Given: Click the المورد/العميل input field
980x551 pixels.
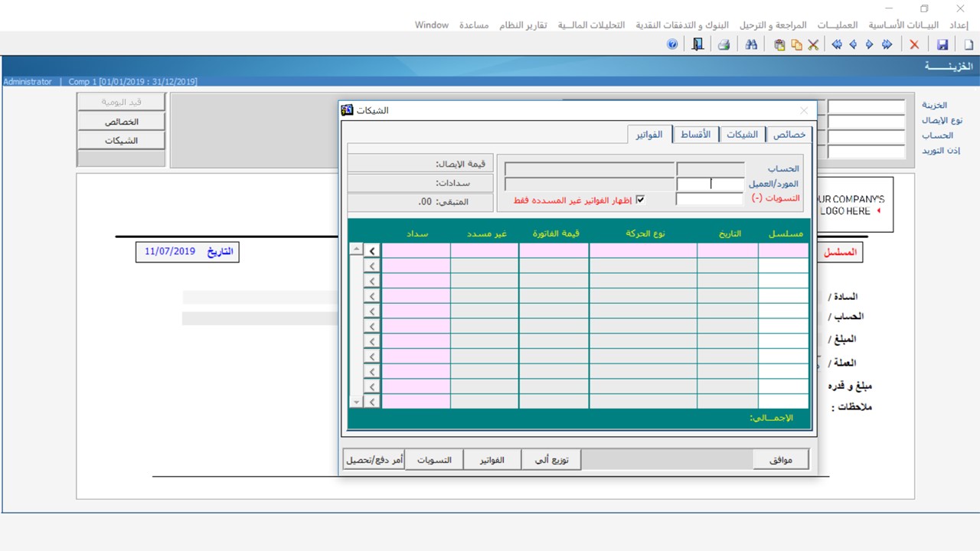Looking at the screenshot, I should [710, 184].
